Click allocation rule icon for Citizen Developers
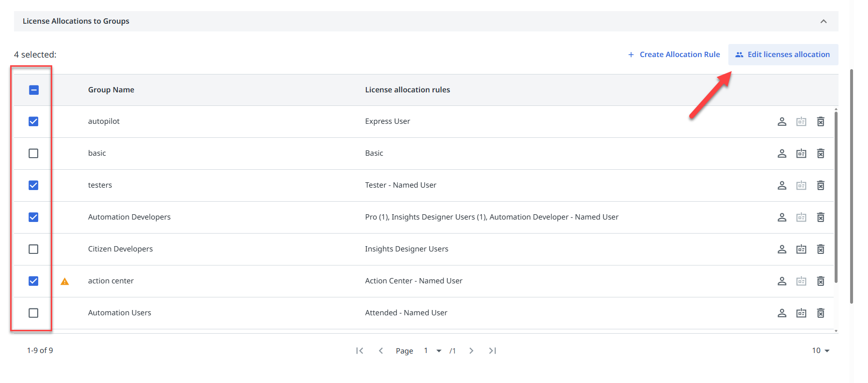This screenshot has height=383, width=868. [801, 249]
